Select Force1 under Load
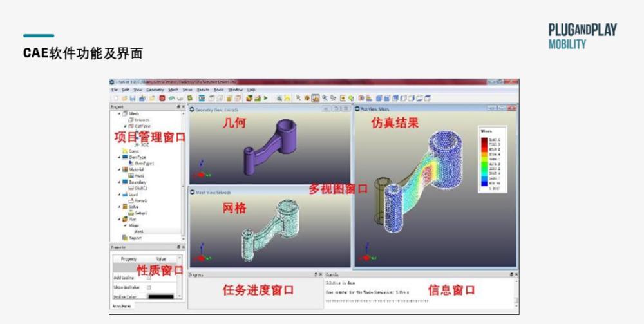The width and height of the screenshot is (644, 324). tap(141, 200)
